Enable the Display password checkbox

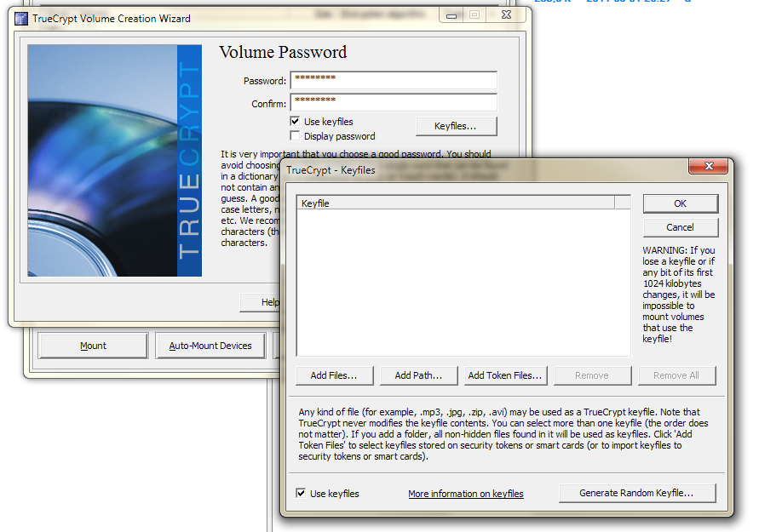coord(296,135)
